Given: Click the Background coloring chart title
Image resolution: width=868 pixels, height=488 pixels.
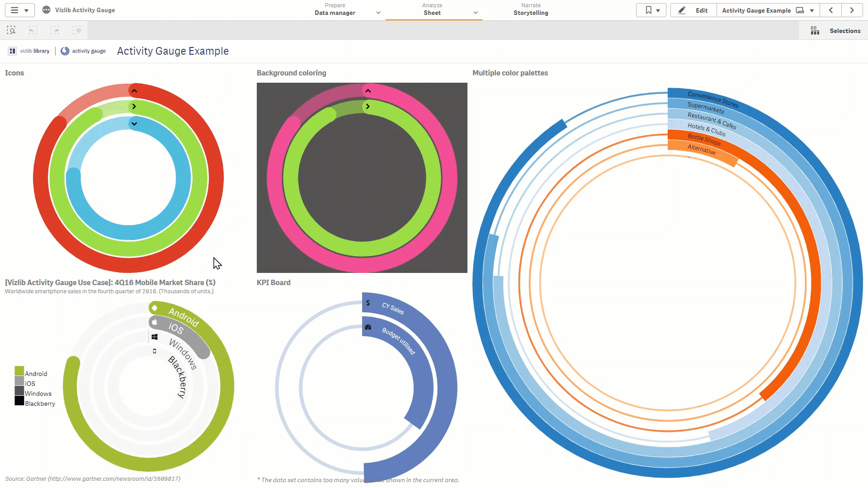Looking at the screenshot, I should (x=292, y=73).
